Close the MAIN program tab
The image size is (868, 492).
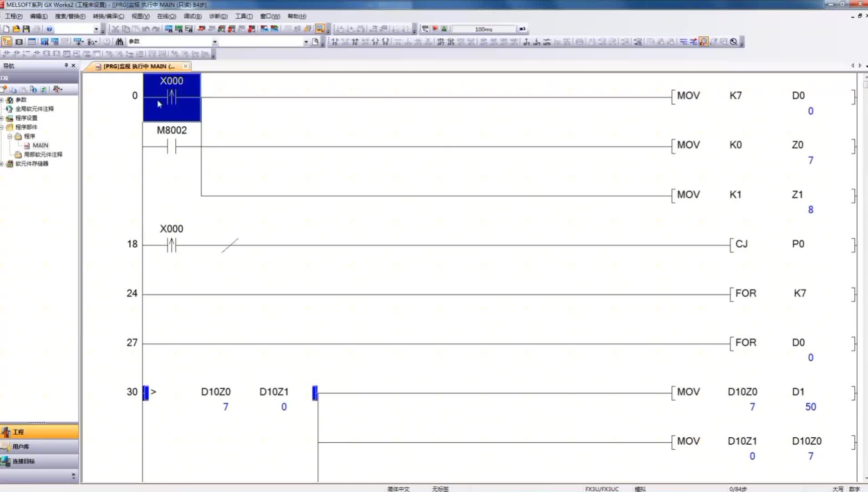tap(185, 66)
